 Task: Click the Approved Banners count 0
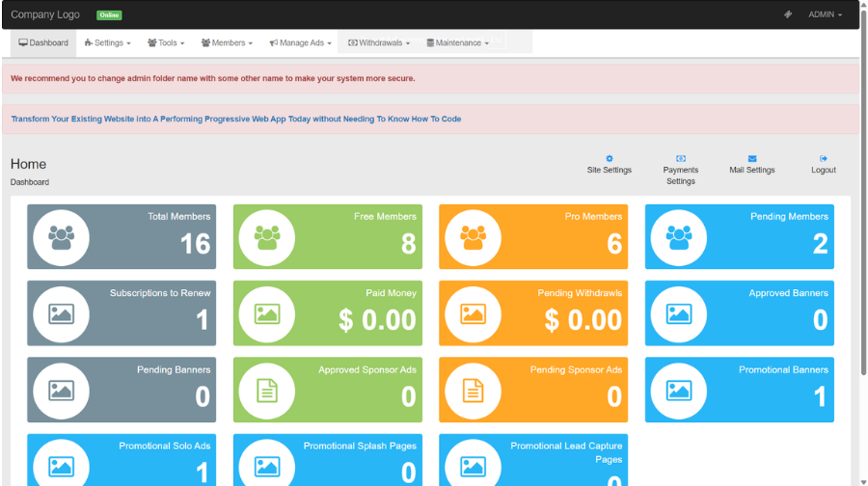[x=821, y=320]
